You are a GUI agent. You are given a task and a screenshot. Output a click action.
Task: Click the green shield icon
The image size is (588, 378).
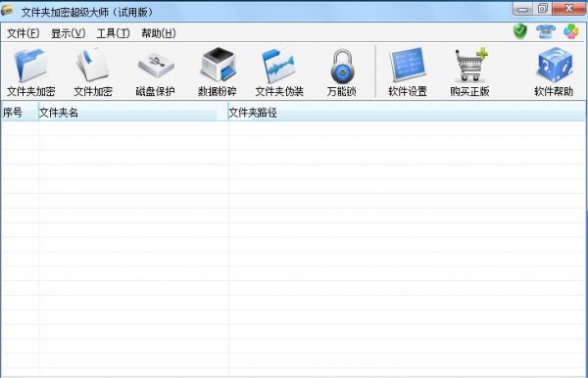[x=520, y=31]
